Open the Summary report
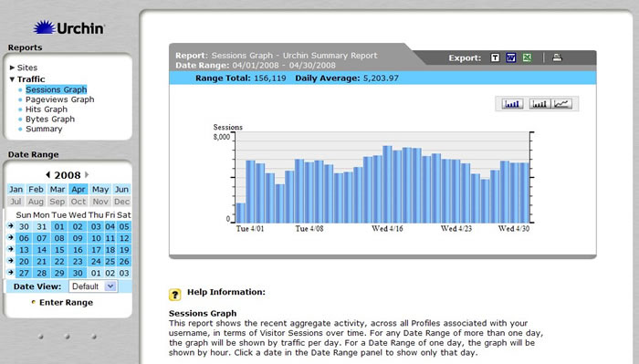The image size is (639, 364). (44, 129)
